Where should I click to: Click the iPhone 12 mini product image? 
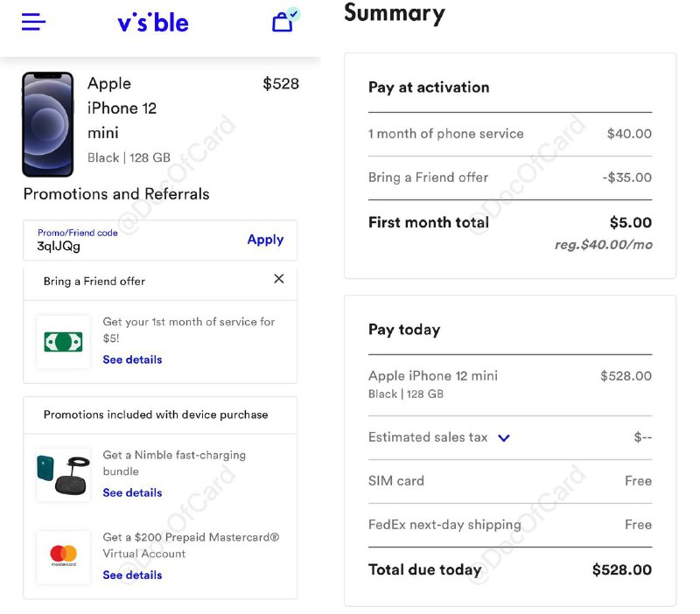[x=47, y=124]
